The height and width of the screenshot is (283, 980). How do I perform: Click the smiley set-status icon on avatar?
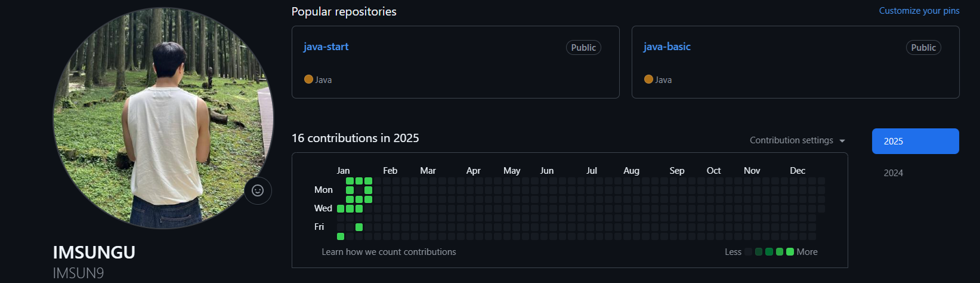pyautogui.click(x=258, y=190)
